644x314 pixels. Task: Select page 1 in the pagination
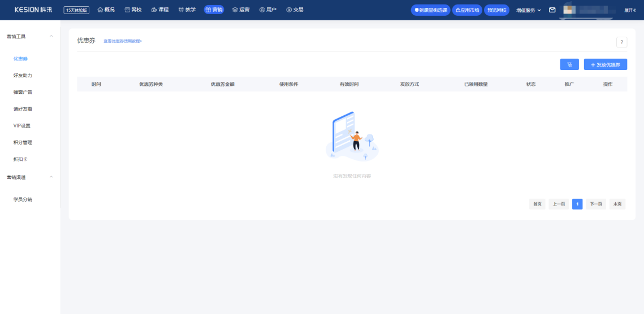coord(577,204)
